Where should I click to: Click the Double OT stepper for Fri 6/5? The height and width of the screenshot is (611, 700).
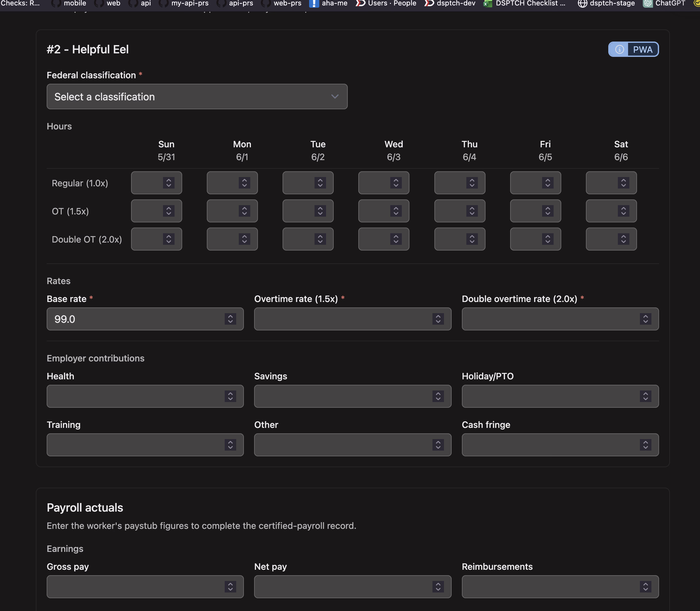(548, 239)
